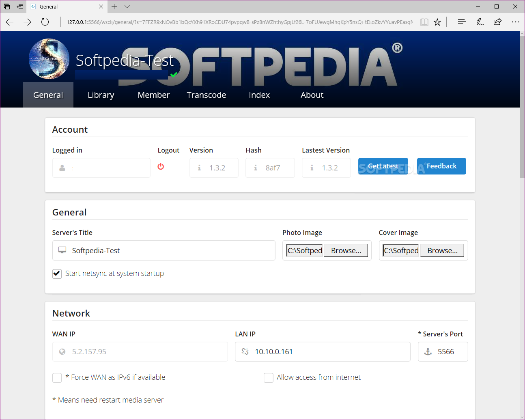Open the Library tab
This screenshot has width=525, height=420.
[x=101, y=95]
